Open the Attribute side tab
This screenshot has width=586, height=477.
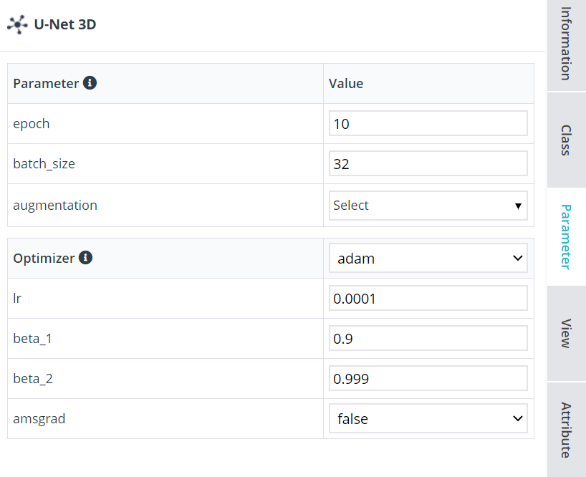point(566,430)
